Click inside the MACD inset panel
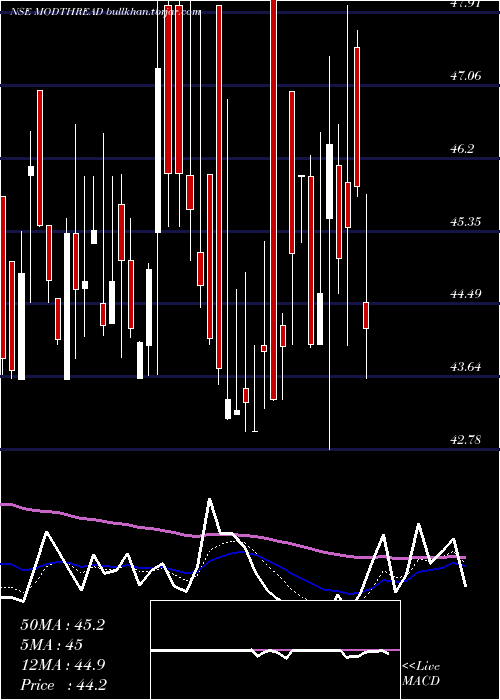The height and width of the screenshot is (700, 500). [x=275, y=650]
